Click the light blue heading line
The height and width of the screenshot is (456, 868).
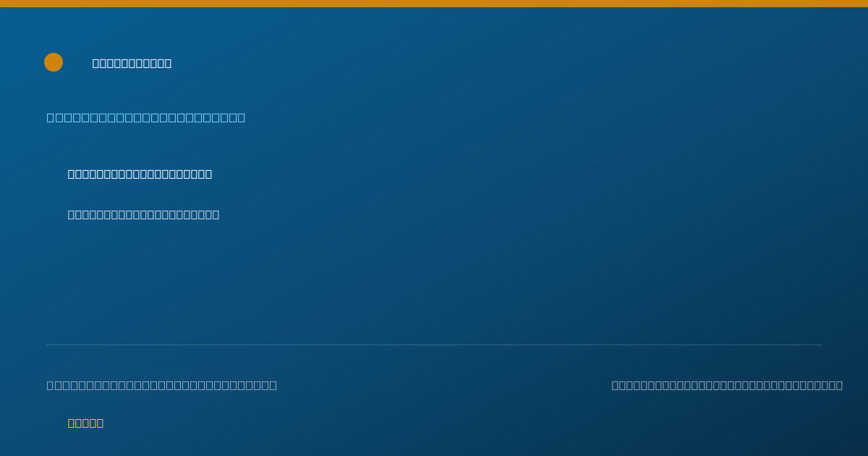pyautogui.click(x=146, y=117)
